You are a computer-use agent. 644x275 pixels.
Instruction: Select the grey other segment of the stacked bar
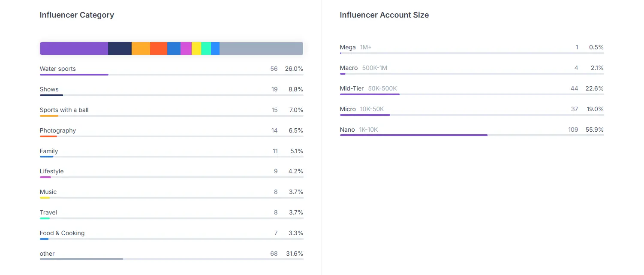(261, 48)
